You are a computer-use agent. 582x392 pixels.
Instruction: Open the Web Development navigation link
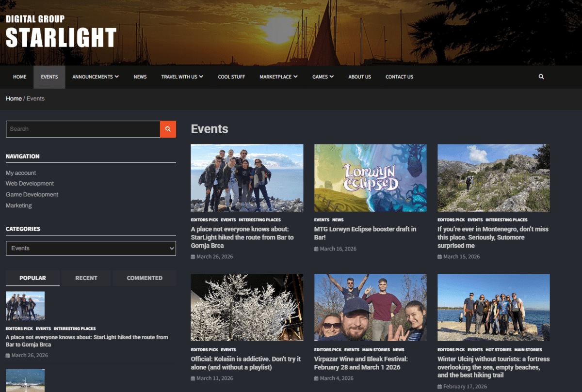30,184
